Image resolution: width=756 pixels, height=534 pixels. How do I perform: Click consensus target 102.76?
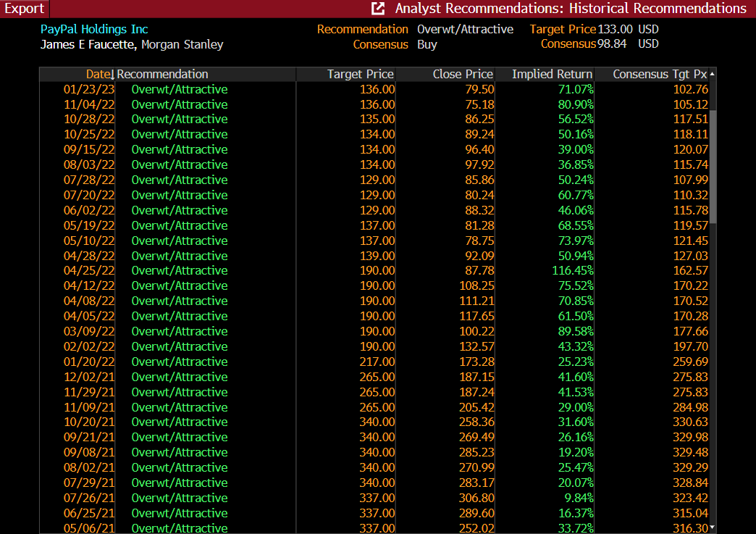pos(690,90)
